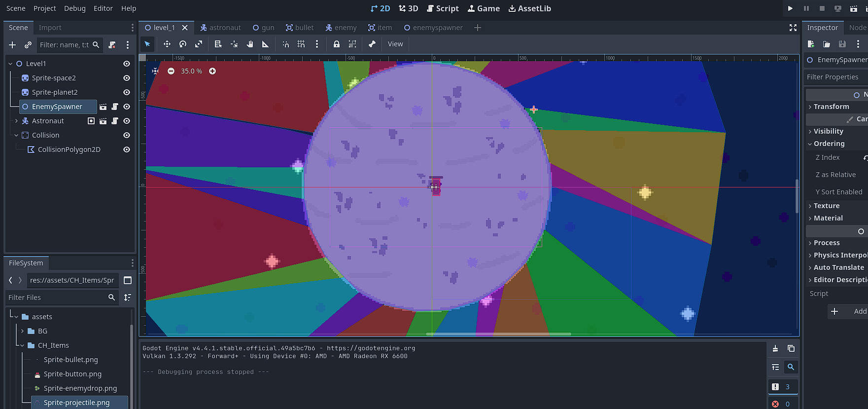Select the Scale Mode tool
This screenshot has width=868, height=409.
199,44
